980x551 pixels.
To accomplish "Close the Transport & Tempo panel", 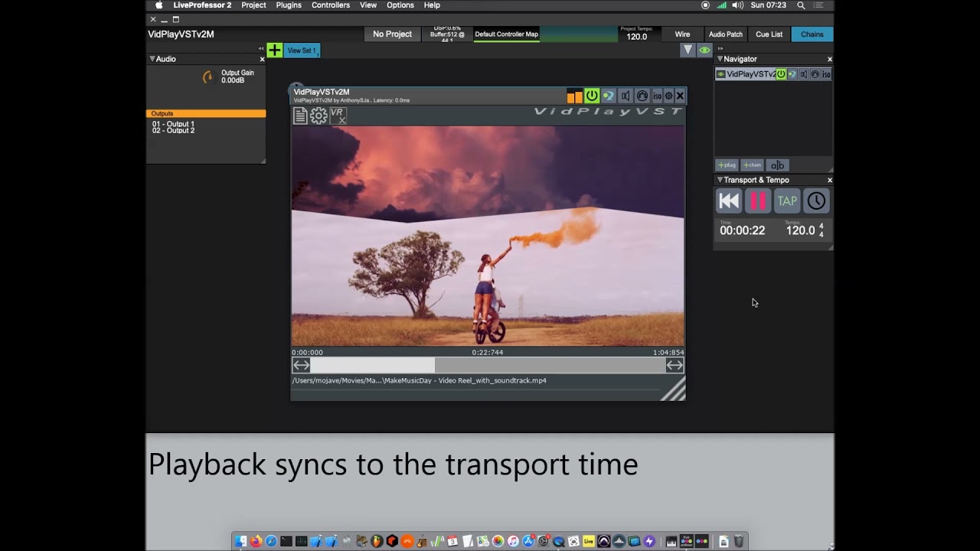I will (829, 180).
